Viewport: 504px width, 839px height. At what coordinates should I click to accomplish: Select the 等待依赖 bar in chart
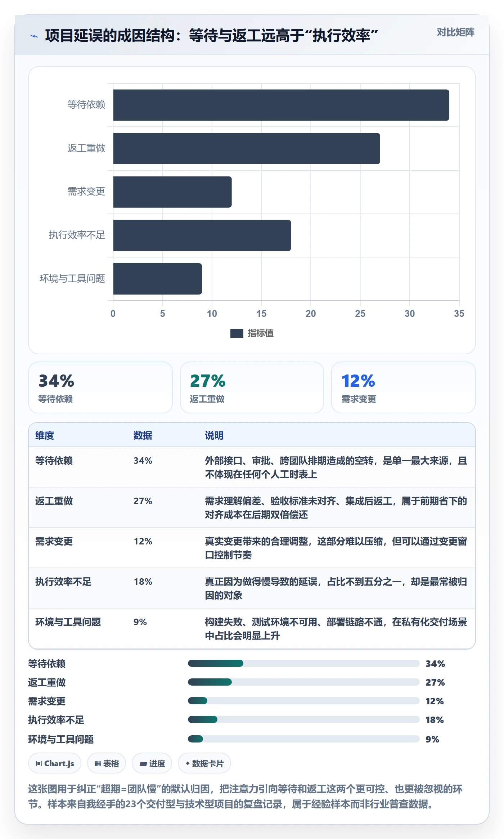[x=281, y=105]
